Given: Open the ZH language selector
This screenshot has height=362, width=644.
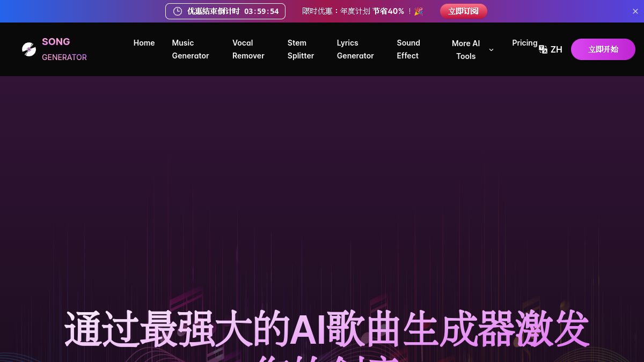Looking at the screenshot, I should coord(551,49).
